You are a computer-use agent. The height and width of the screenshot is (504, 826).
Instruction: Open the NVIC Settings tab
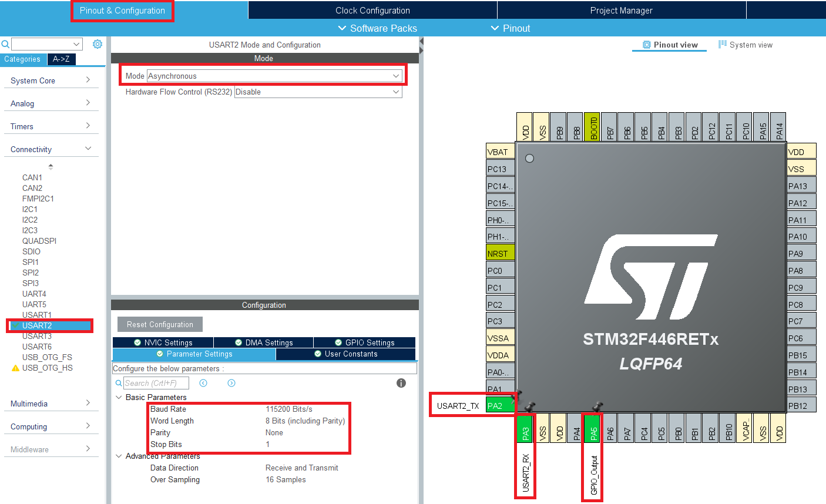163,342
